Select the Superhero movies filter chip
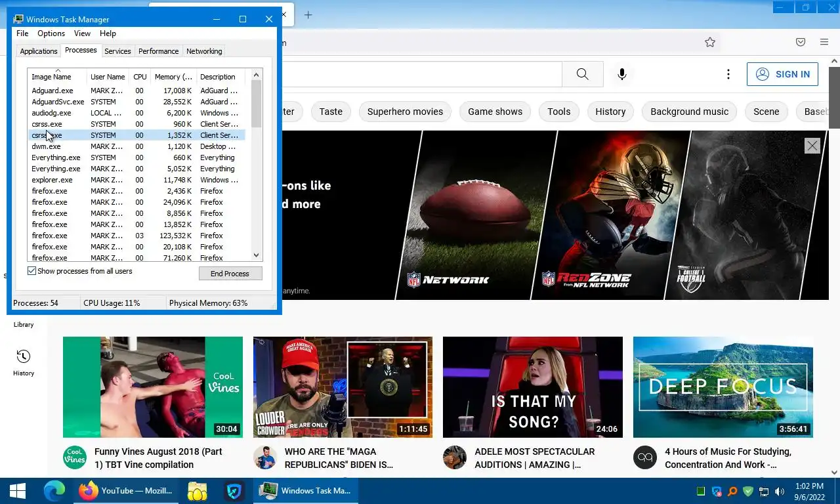The image size is (840, 504). pyautogui.click(x=405, y=112)
